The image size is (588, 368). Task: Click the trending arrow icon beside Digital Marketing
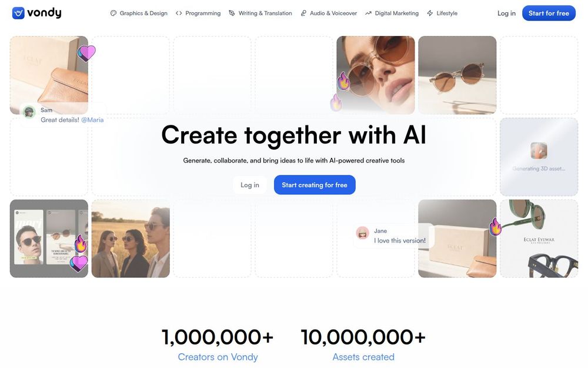pyautogui.click(x=368, y=13)
